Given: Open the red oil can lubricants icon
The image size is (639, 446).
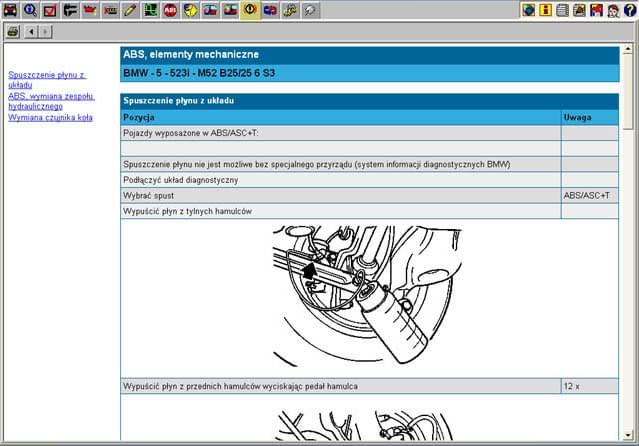Looking at the screenshot, I should pyautogui.click(x=90, y=10).
